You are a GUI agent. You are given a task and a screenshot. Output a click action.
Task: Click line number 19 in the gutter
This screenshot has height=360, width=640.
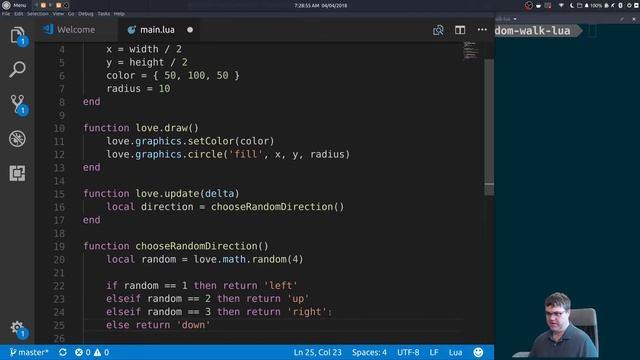59,247
